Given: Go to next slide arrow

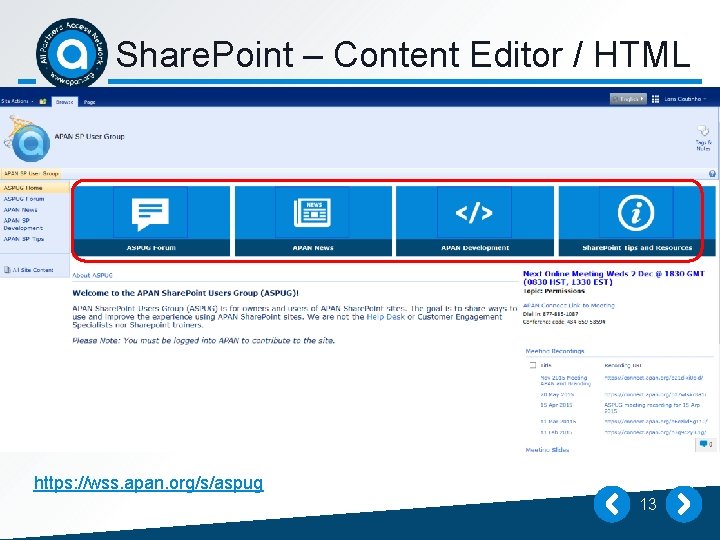Looking at the screenshot, I should (684, 504).
